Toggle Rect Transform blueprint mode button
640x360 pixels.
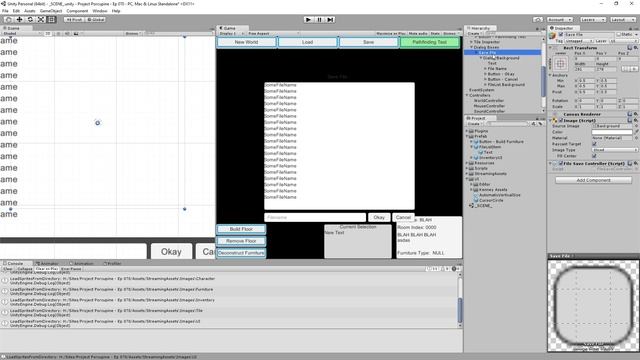click(627, 69)
